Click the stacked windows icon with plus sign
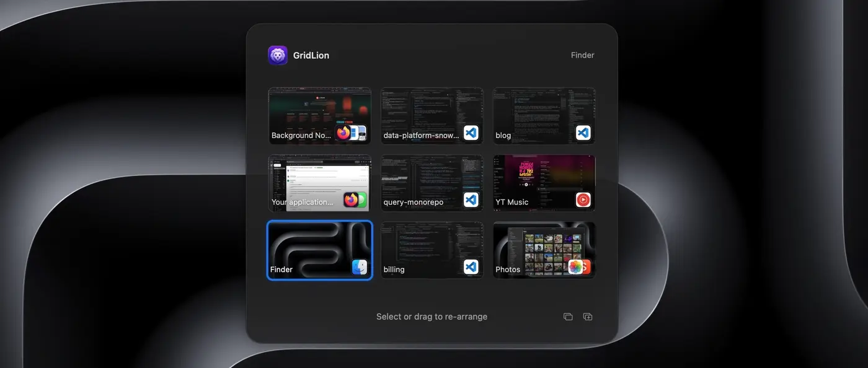This screenshot has width=868, height=368. click(588, 317)
